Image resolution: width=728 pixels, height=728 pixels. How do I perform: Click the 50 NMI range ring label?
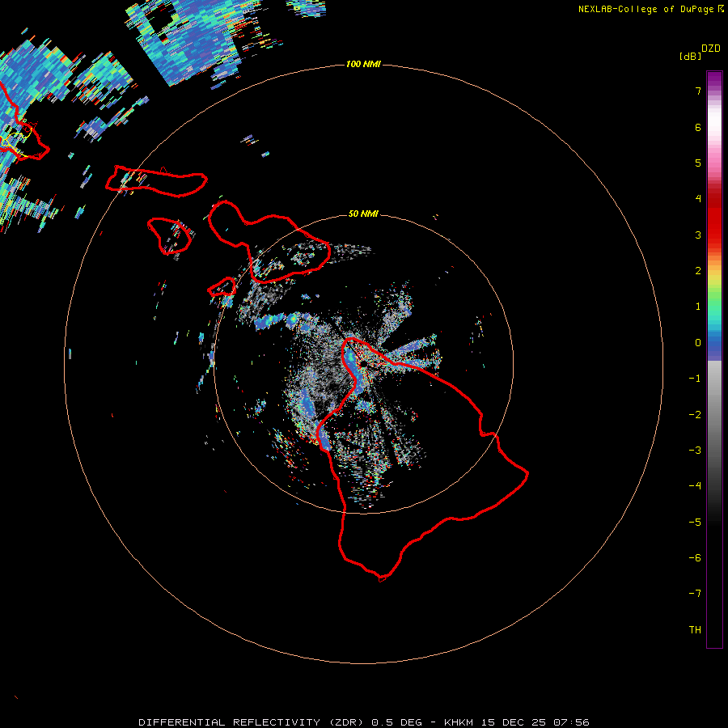363,214
